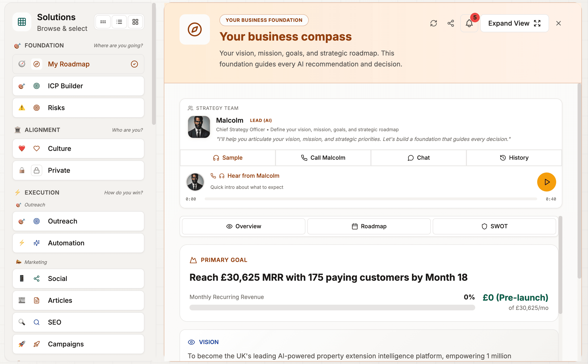Switch sidebar to grid view icon
Viewport: 588px width, 364px height.
click(135, 22)
